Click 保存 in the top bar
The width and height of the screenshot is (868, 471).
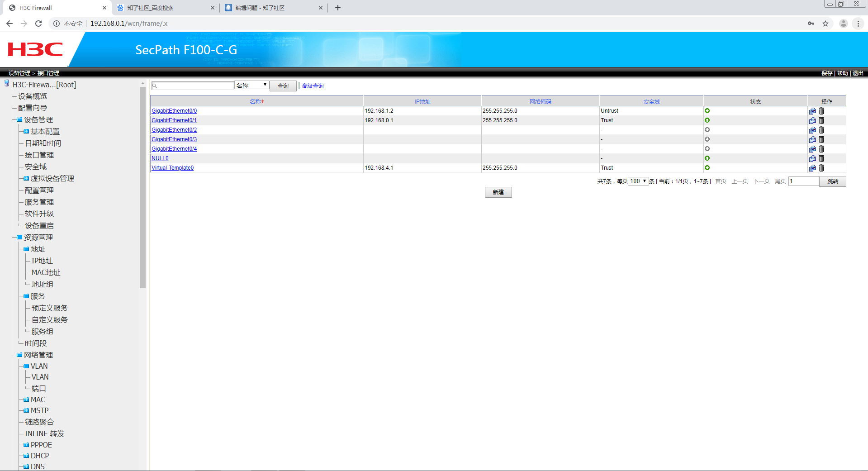point(827,73)
